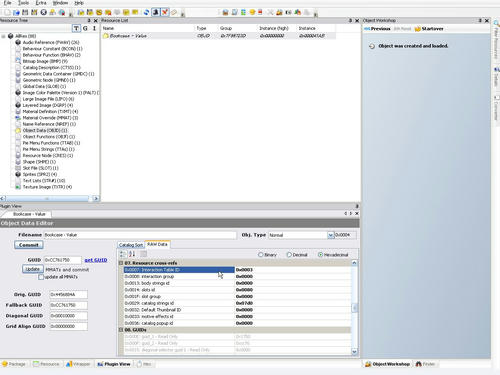Viewport: 500px width, 375px height.
Task: Select Material Override (MMAT) in resource tree
Action: pos(50,118)
